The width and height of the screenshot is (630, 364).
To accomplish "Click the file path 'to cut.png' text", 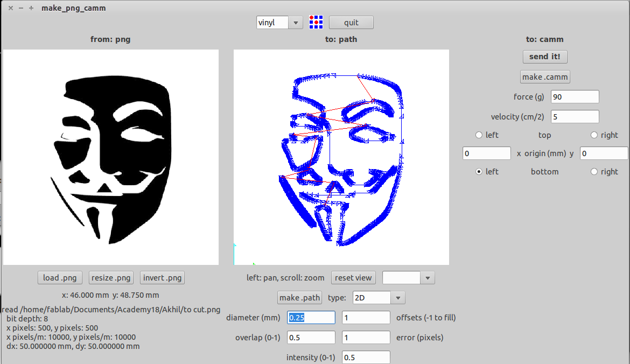I will pyautogui.click(x=111, y=310).
